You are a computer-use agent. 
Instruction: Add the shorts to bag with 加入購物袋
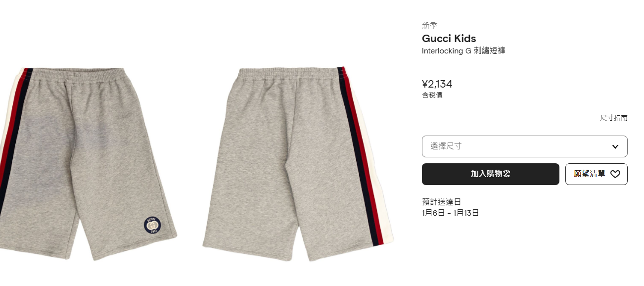[491, 174]
